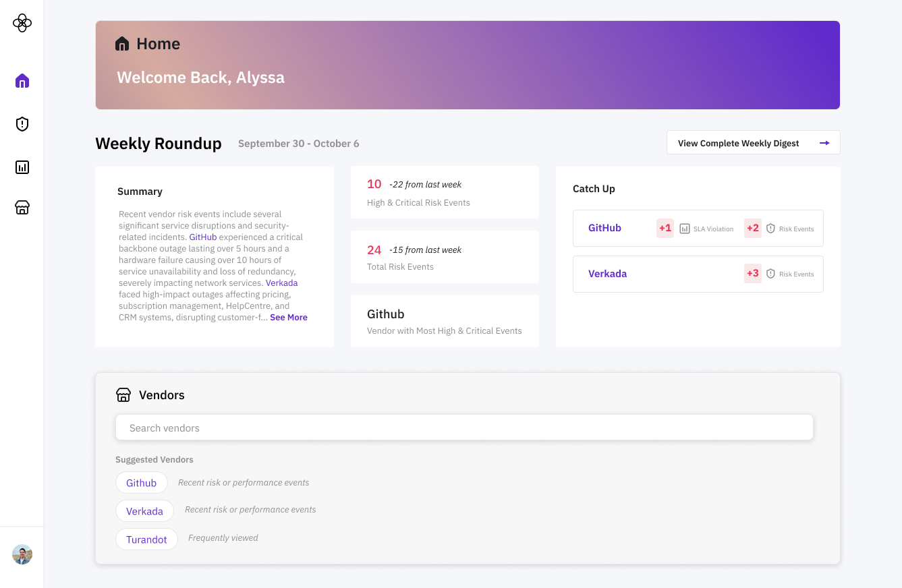This screenshot has height=588, width=902.
Task: Click the +3 Risk Events badge for Verkada
Action: click(753, 273)
